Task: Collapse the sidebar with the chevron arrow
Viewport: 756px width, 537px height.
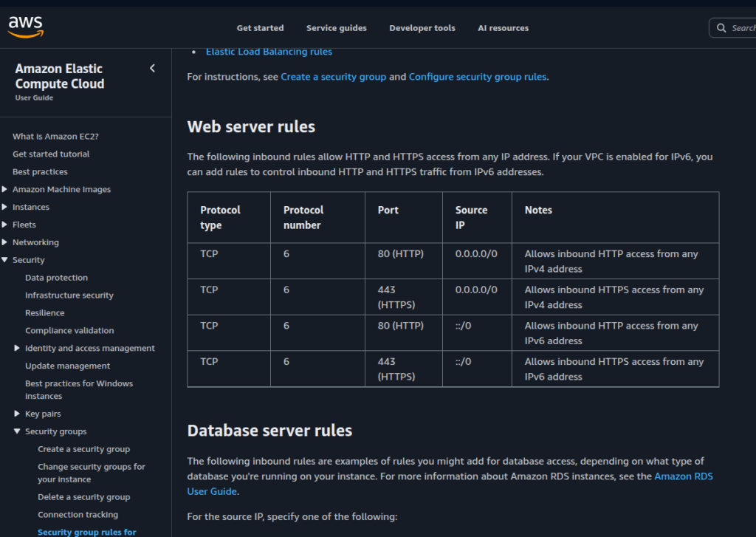Action: tap(152, 67)
